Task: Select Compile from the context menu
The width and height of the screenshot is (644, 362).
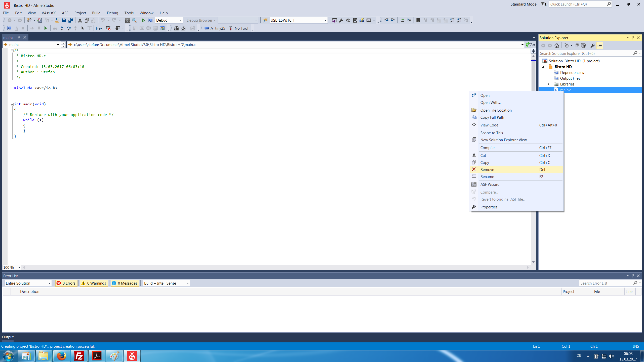Action: [516, 148]
